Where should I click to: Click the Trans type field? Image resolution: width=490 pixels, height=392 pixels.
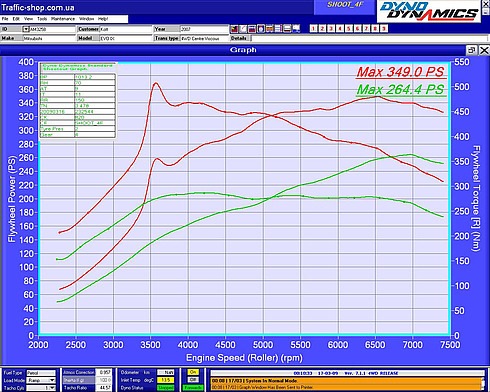pyautogui.click(x=204, y=38)
